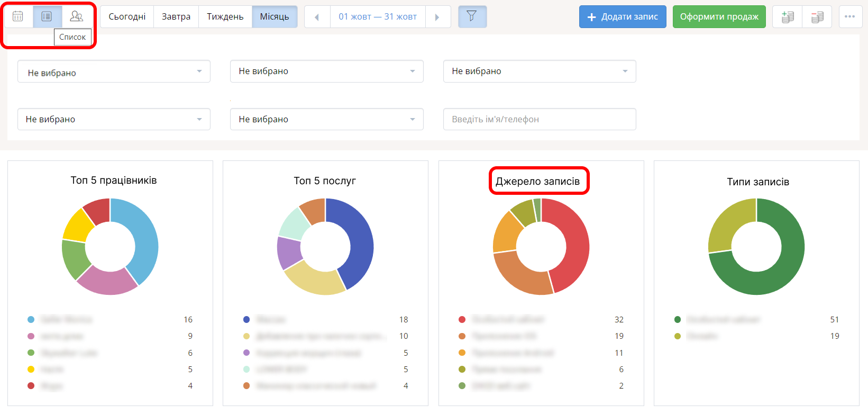Open left bottom-row Не вибрано dropdown
The width and height of the screenshot is (868, 414).
point(114,119)
